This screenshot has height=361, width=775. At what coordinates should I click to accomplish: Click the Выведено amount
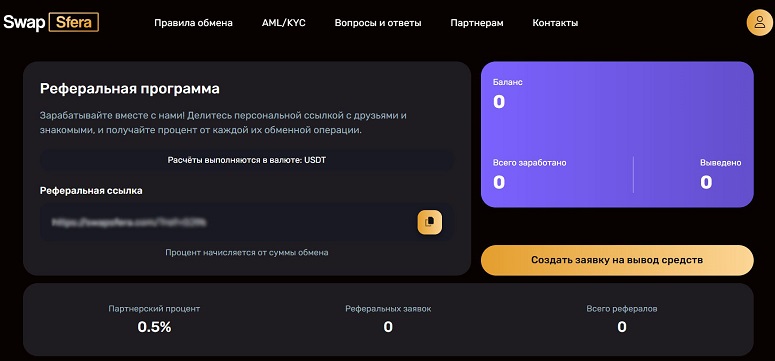706,182
